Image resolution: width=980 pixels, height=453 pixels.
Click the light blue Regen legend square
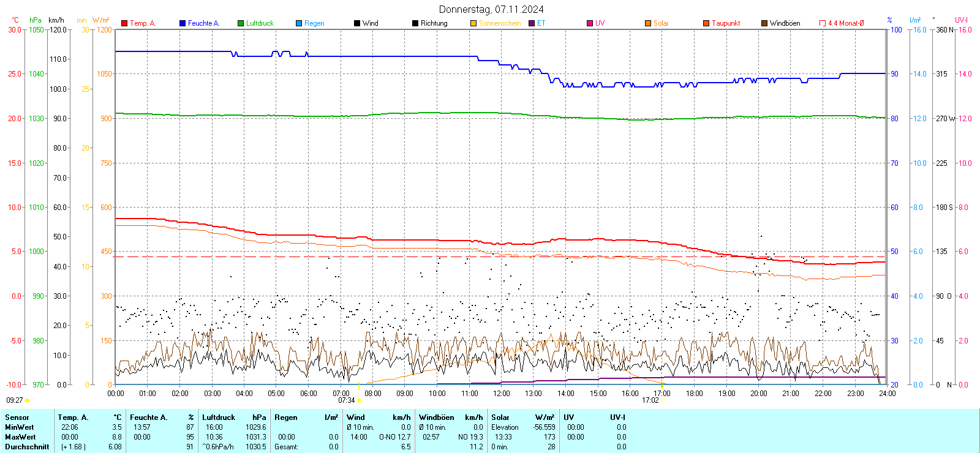click(x=299, y=23)
